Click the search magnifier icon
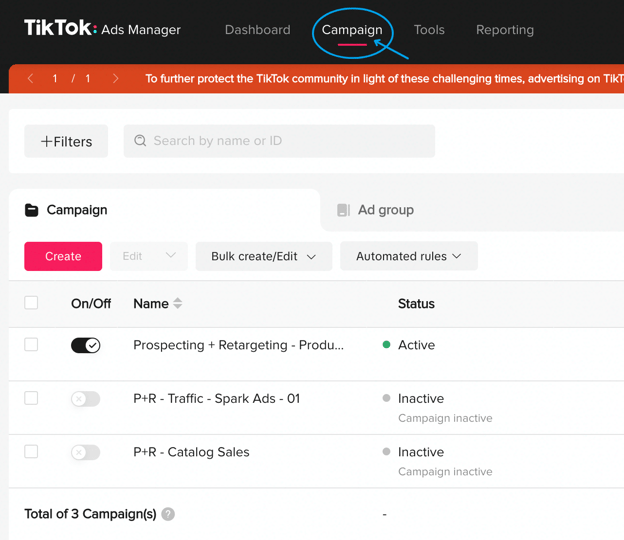This screenshot has width=624, height=540. coord(140,140)
